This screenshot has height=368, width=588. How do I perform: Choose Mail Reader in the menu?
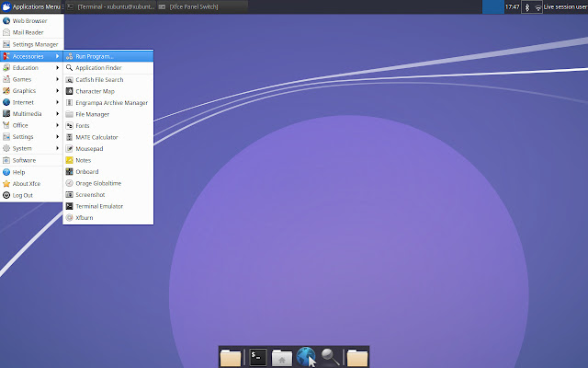click(x=31, y=33)
